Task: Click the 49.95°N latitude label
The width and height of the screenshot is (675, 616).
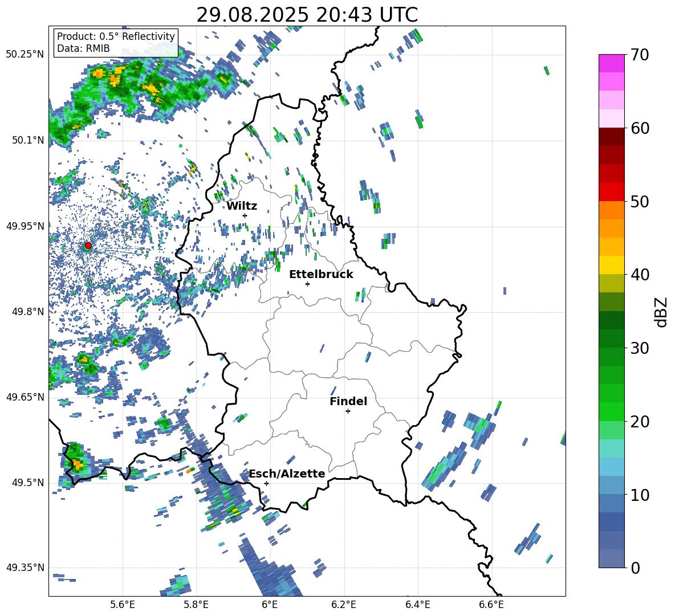Action: (x=25, y=226)
